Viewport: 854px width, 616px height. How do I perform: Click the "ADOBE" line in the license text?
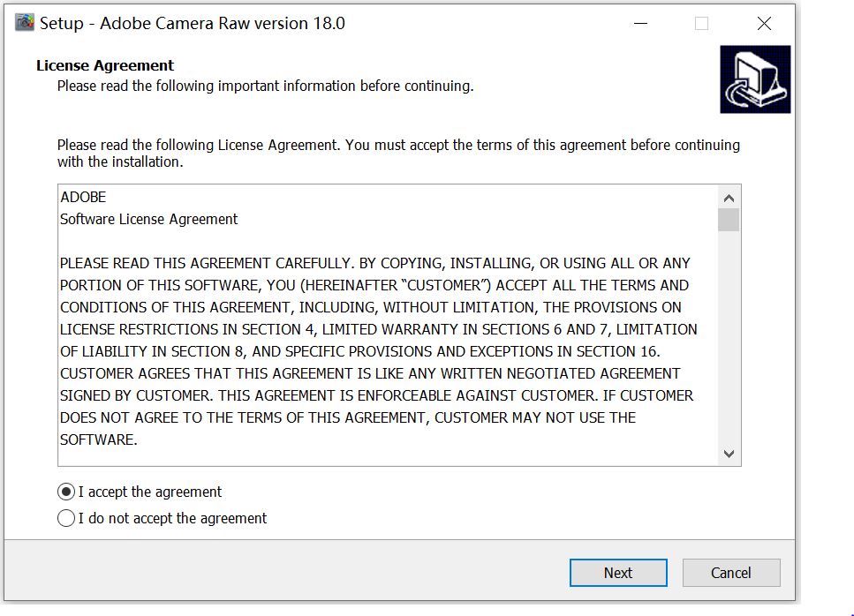point(83,197)
